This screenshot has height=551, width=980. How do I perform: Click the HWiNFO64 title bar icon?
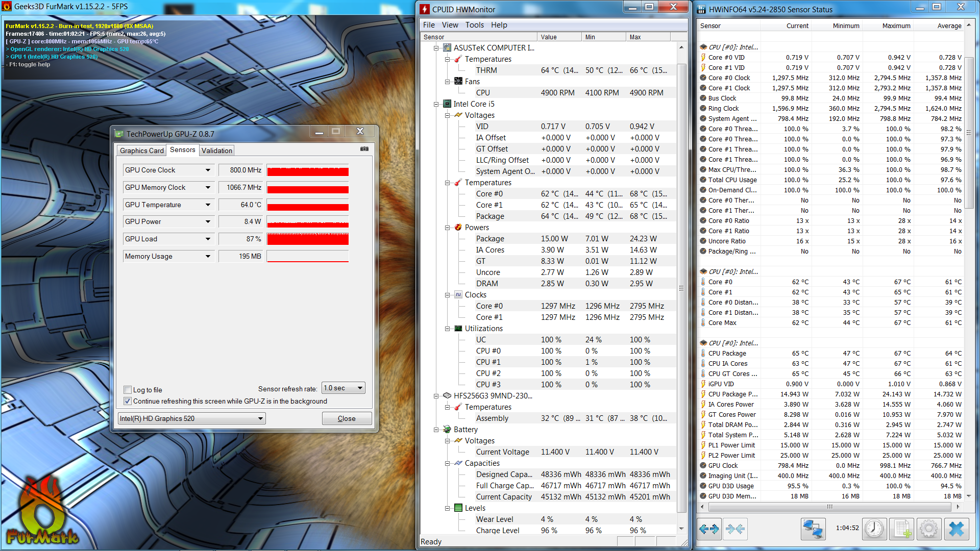[702, 9]
